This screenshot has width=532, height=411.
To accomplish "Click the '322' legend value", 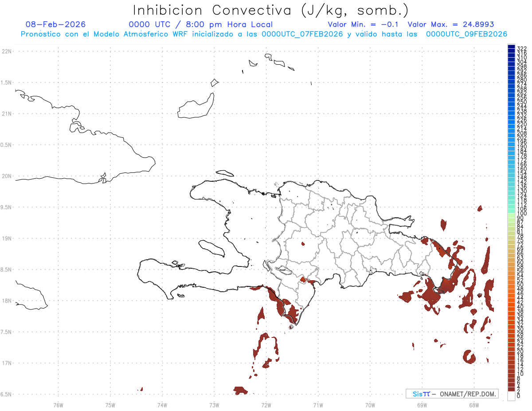I will 522,48.
